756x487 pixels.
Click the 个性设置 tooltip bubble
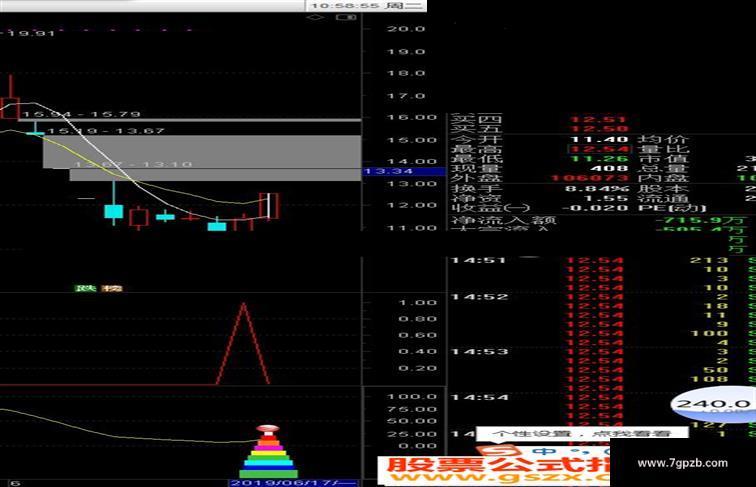point(582,433)
